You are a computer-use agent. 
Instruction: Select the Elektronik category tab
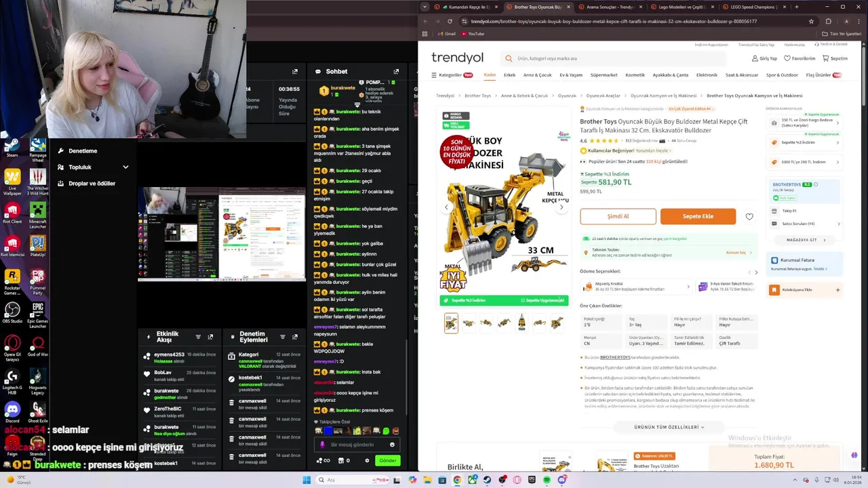(707, 75)
